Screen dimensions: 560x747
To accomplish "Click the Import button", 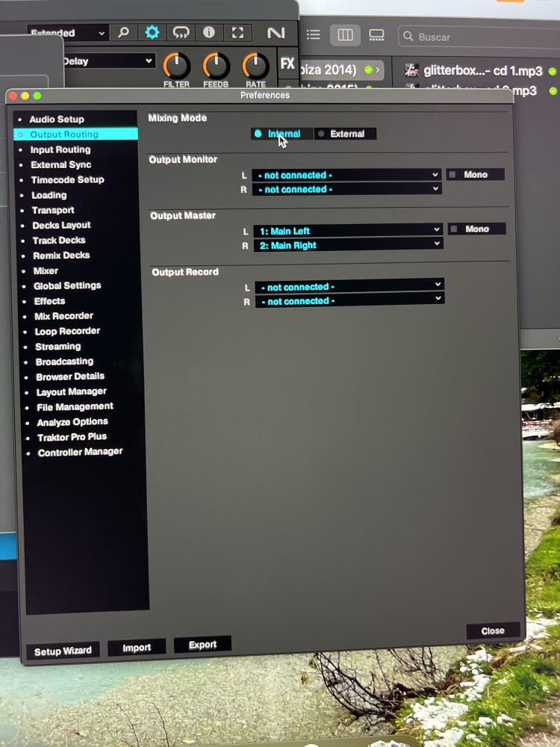I will pyautogui.click(x=137, y=648).
